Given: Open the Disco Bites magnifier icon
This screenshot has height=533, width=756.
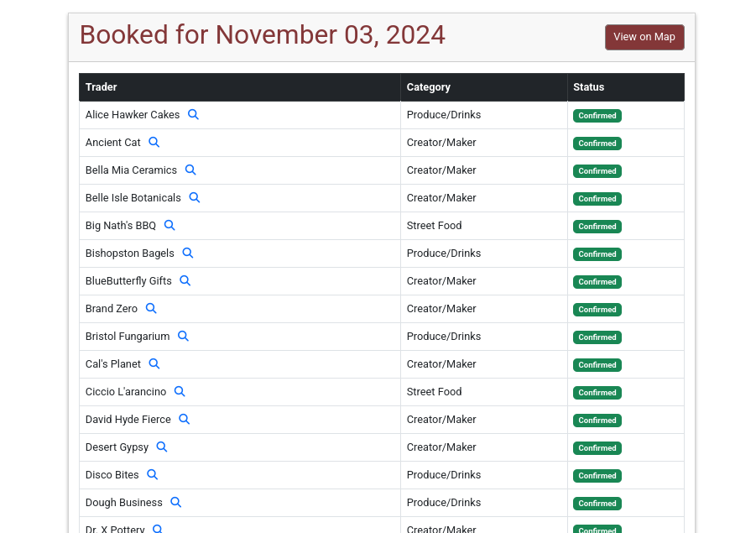Looking at the screenshot, I should 153,474.
